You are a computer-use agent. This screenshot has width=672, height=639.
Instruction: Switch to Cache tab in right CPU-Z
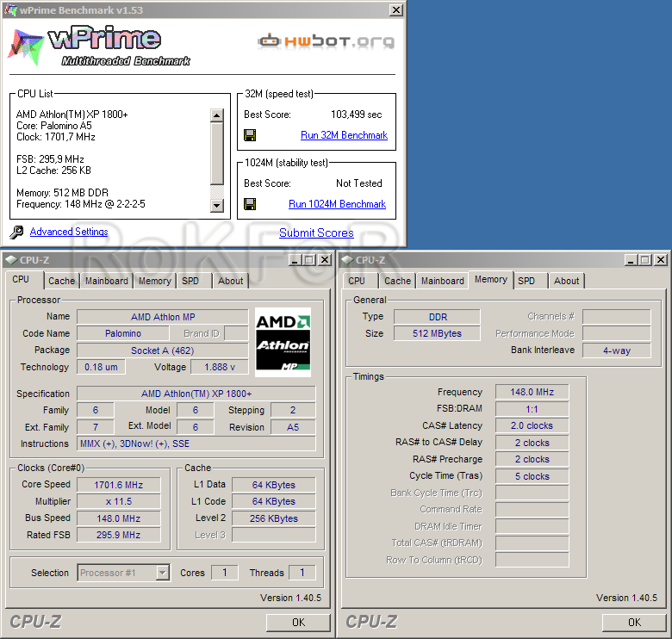tap(397, 281)
